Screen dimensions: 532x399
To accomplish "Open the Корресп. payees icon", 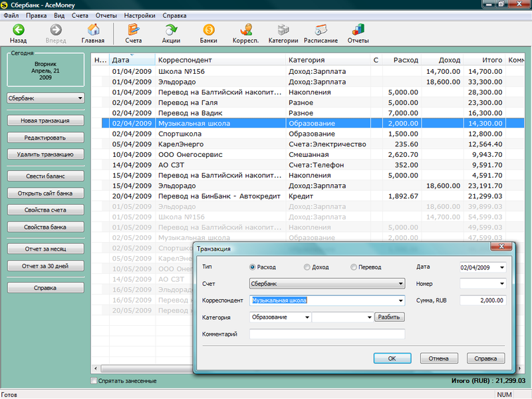I will (245, 30).
